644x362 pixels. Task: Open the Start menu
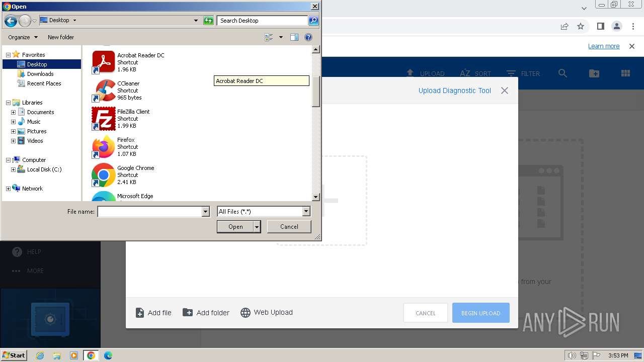tap(14, 355)
